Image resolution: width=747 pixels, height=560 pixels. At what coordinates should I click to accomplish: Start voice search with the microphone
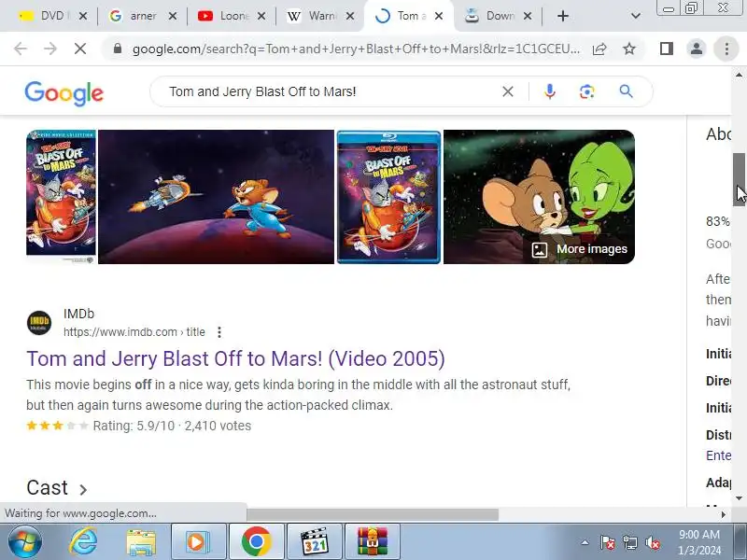coord(550,91)
